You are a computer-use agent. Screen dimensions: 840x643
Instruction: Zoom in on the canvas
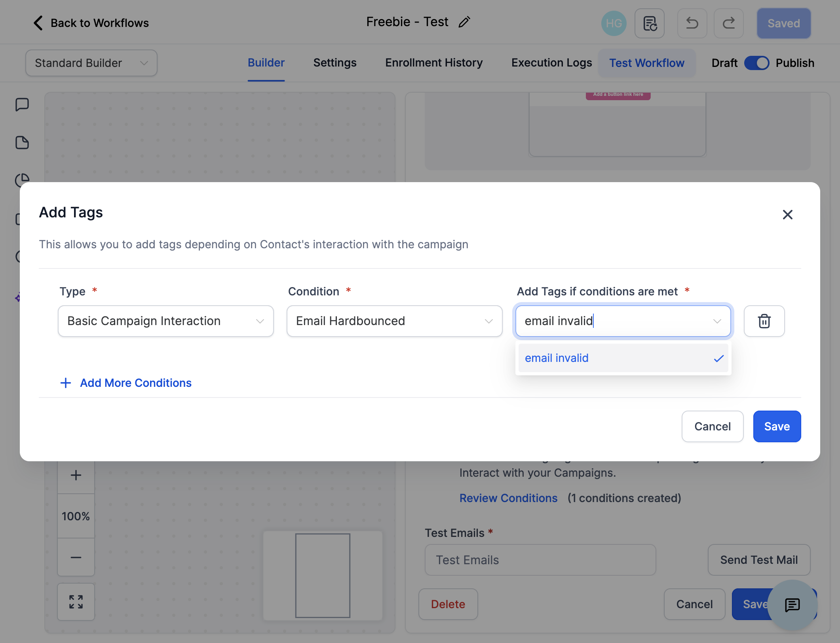[x=76, y=475]
